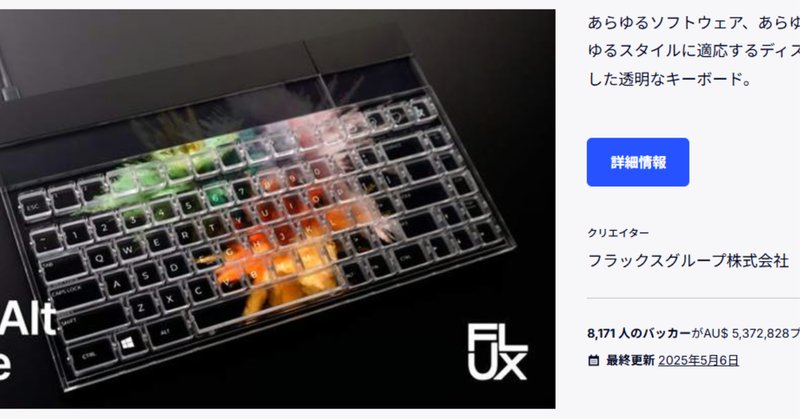Click the Z key on the pictured keyboard

141,307
